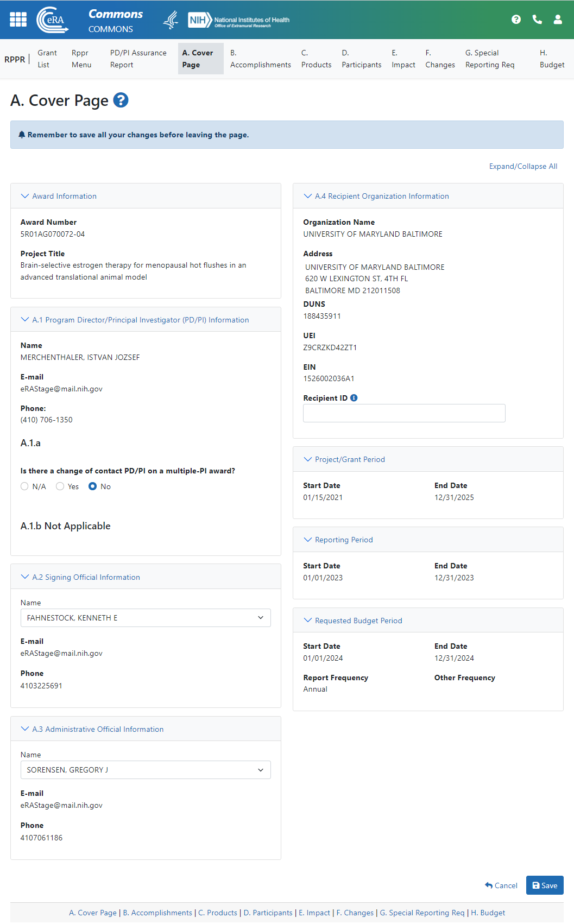Viewport: 574px width, 924px height.
Task: Open the header help question mark icon
Action: tap(516, 20)
